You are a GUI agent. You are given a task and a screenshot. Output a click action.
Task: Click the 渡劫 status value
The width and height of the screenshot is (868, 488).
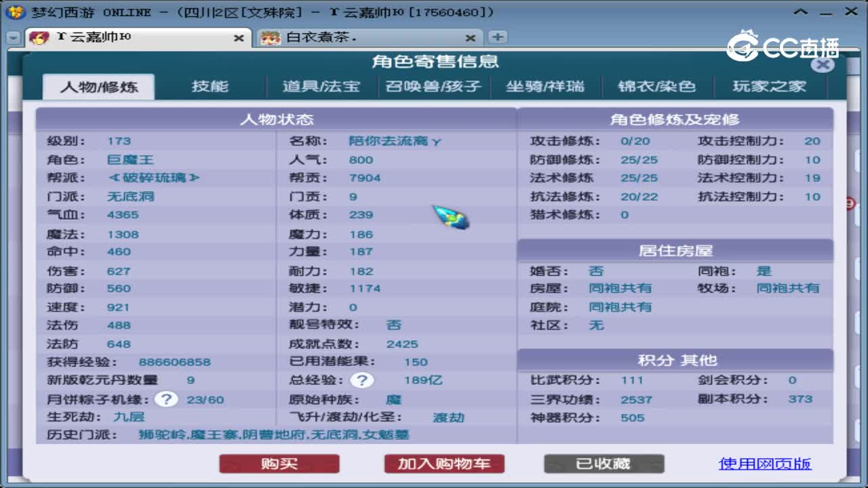point(448,418)
